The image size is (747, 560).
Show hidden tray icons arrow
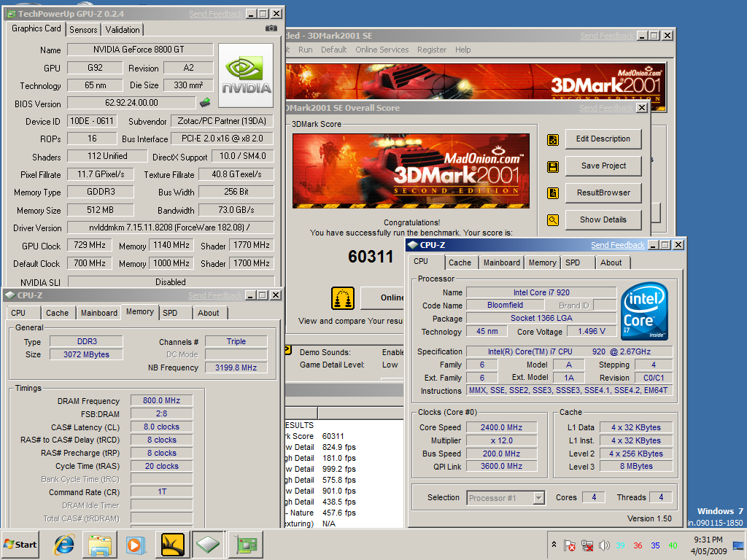tap(554, 544)
